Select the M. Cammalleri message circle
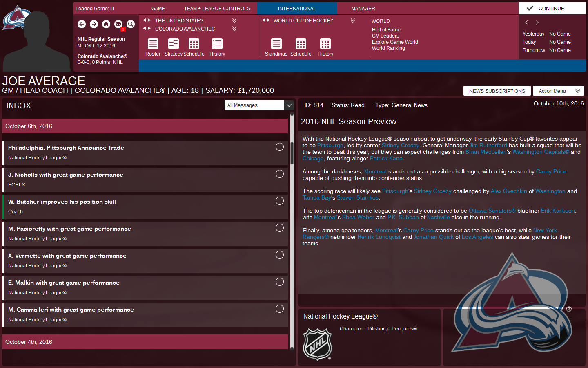Image resolution: width=588 pixels, height=368 pixels. [280, 309]
